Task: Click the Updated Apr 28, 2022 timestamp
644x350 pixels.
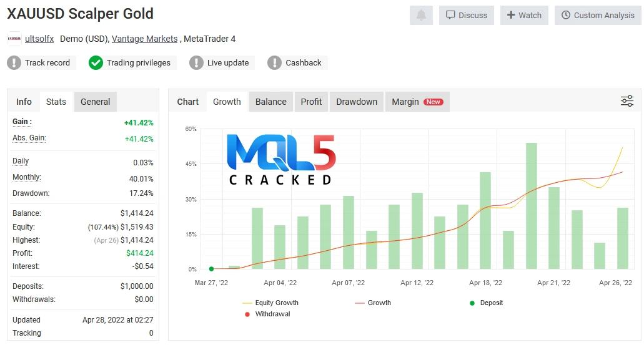Action: [118, 320]
